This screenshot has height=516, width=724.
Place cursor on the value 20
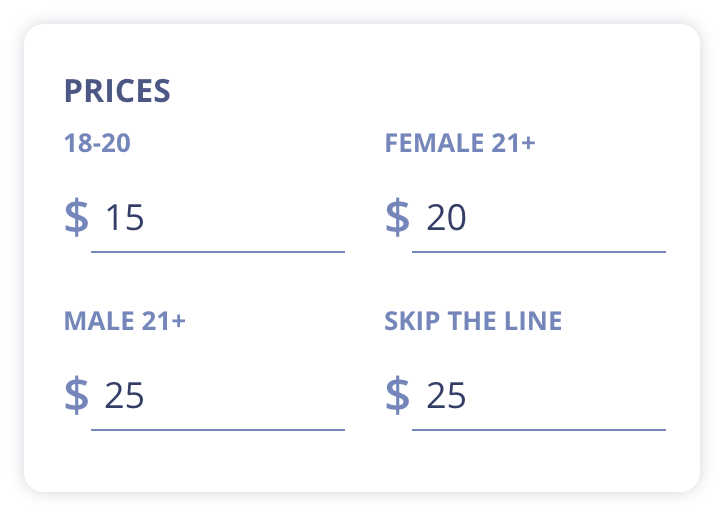click(x=446, y=218)
